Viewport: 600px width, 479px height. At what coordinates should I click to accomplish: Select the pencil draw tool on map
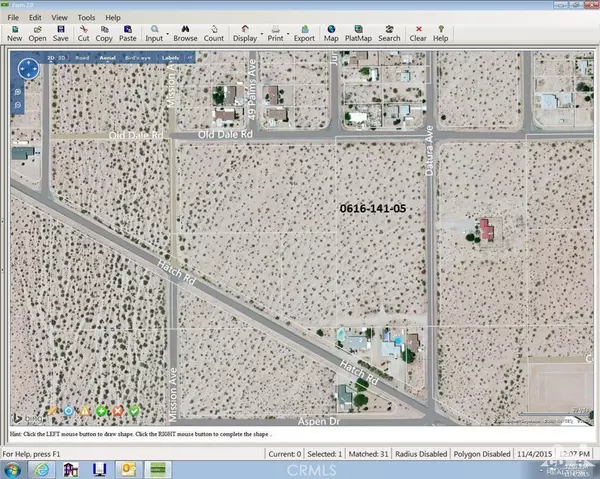(x=52, y=411)
